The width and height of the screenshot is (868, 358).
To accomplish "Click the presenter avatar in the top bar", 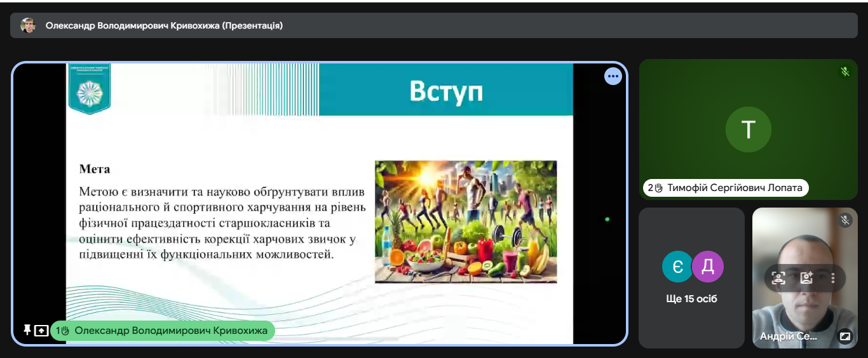I will (28, 25).
